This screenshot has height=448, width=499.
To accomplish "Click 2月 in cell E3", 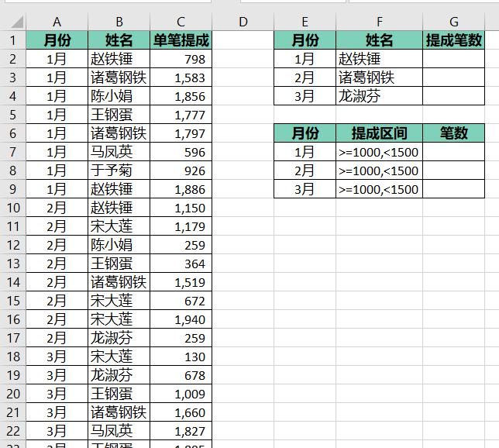I will pos(305,78).
